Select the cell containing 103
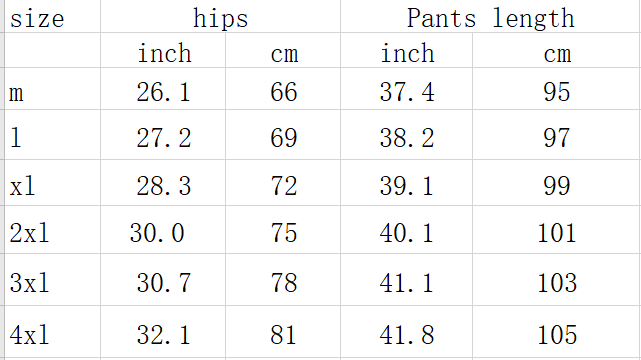 coord(557,280)
